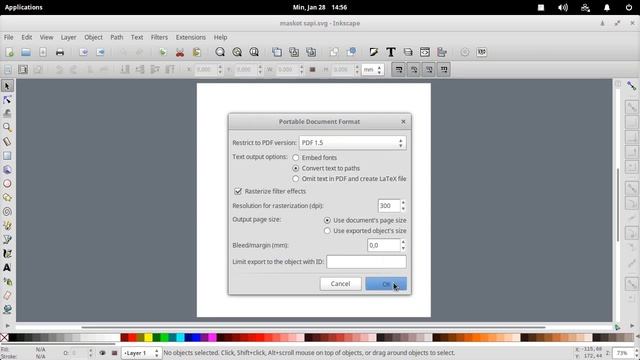Open the Restrict to PDF version dropdown
This screenshot has height=360, width=640.
click(x=353, y=143)
